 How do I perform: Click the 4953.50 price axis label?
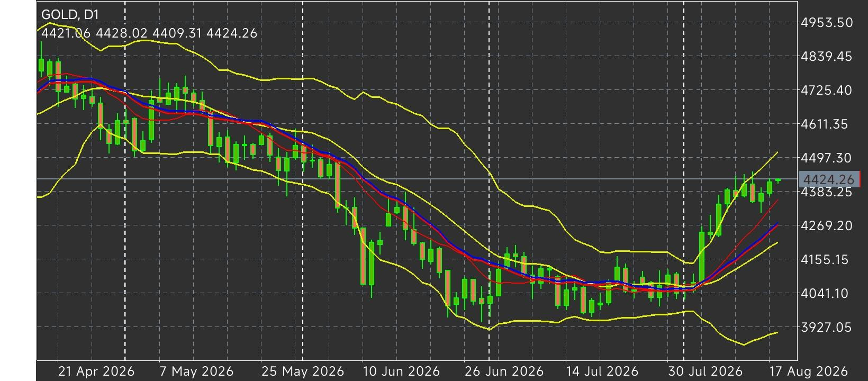pos(827,23)
